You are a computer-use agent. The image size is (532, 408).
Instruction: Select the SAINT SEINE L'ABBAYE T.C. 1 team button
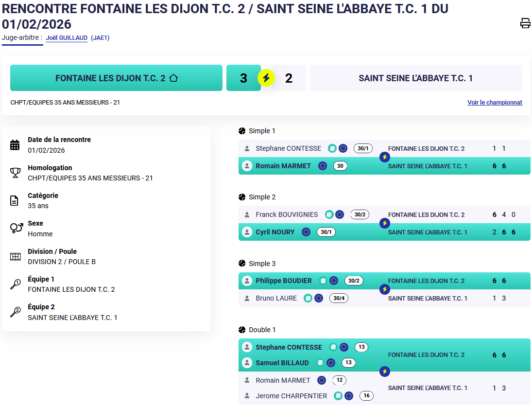[415, 78]
